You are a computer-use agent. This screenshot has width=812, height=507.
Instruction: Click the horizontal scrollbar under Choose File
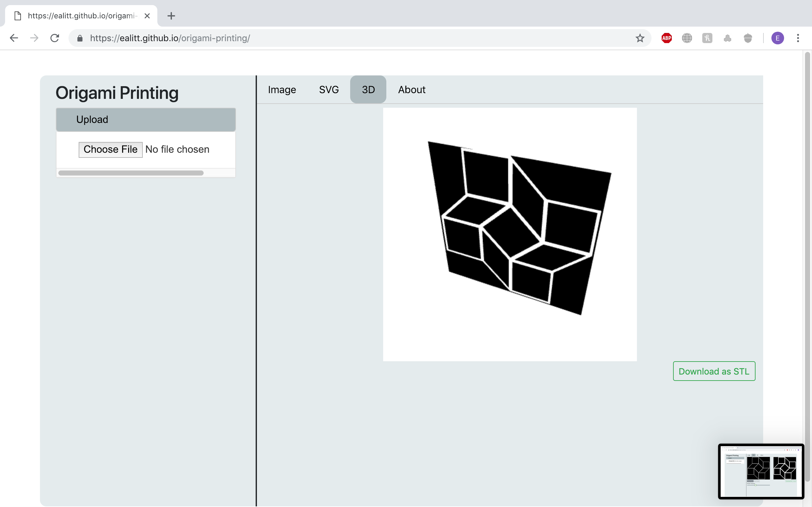pyautogui.click(x=131, y=173)
